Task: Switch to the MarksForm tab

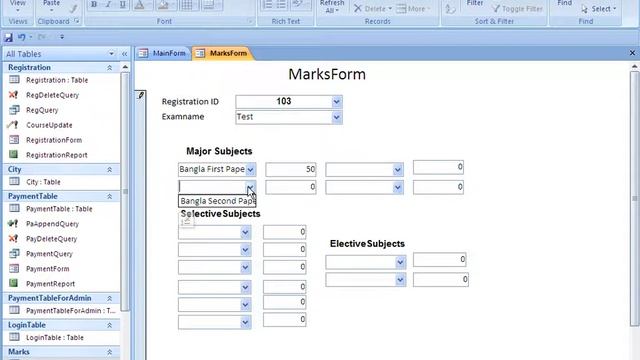Action: 222,53
